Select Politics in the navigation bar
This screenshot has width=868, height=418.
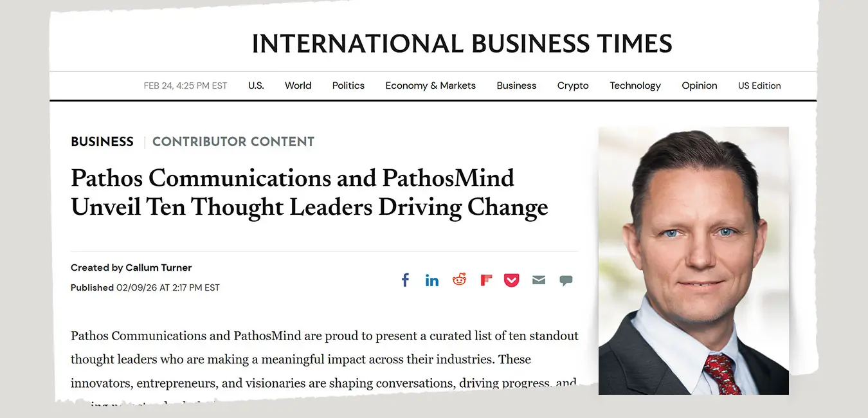pos(348,86)
